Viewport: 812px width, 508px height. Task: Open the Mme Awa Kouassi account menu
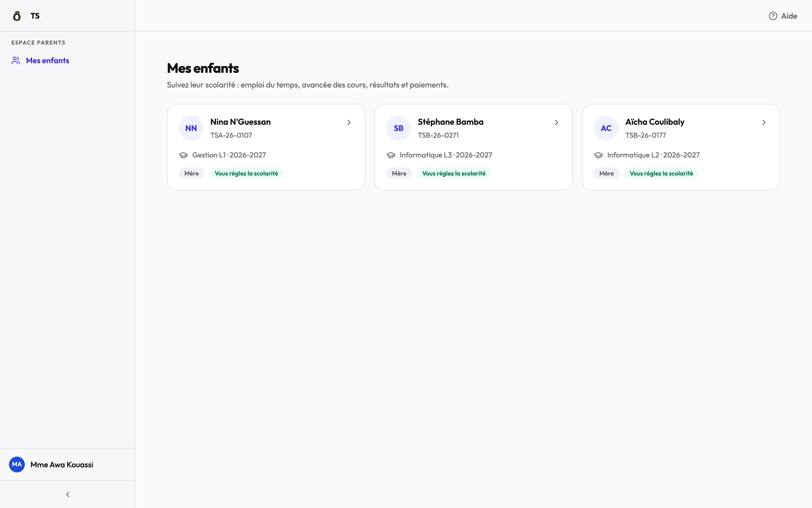[x=67, y=464]
